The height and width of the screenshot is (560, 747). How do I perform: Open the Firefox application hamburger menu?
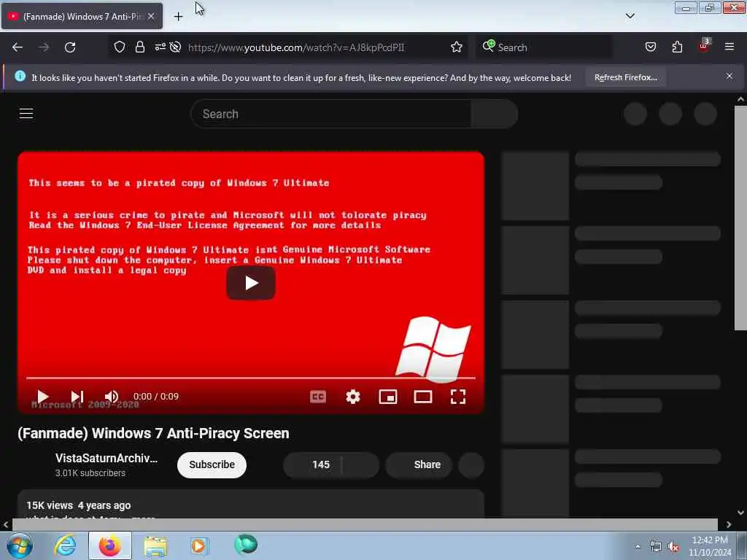729,47
